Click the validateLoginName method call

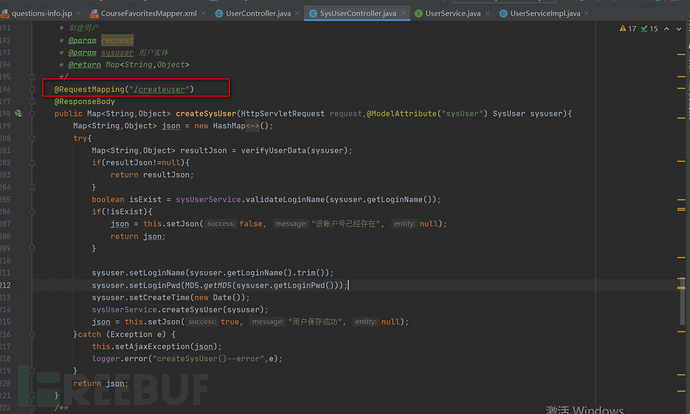[285, 200]
